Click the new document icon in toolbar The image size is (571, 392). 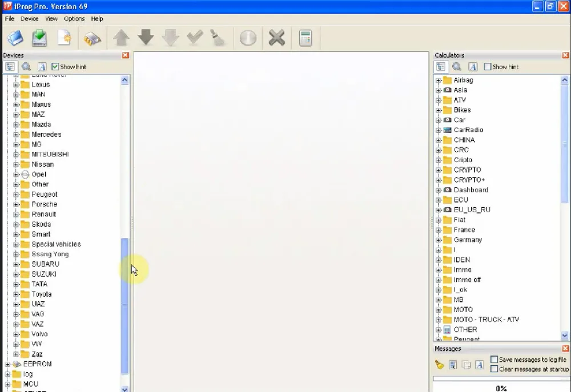pyautogui.click(x=65, y=38)
